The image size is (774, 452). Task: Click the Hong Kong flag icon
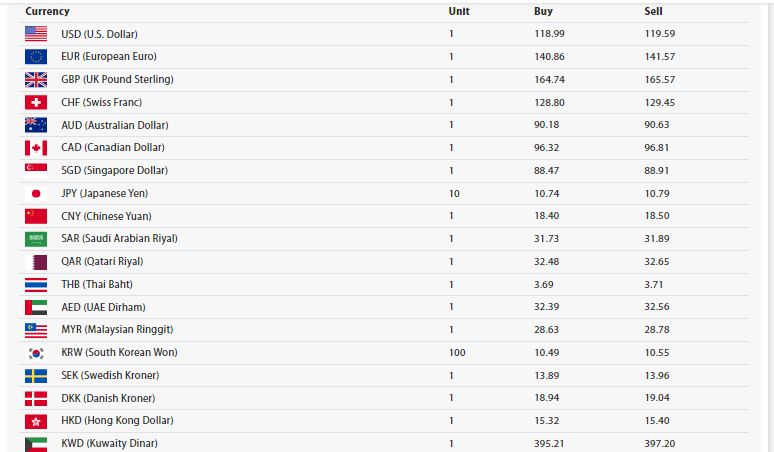[x=36, y=421]
